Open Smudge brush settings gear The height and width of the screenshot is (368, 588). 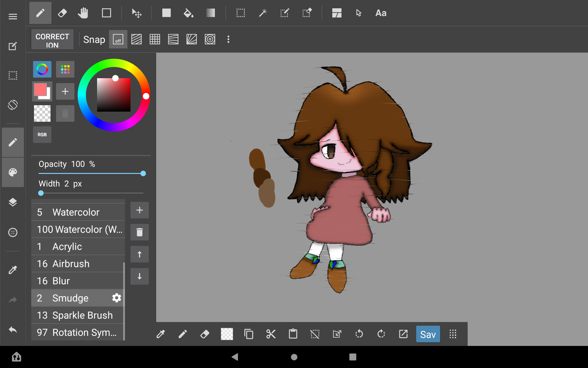[x=117, y=298]
